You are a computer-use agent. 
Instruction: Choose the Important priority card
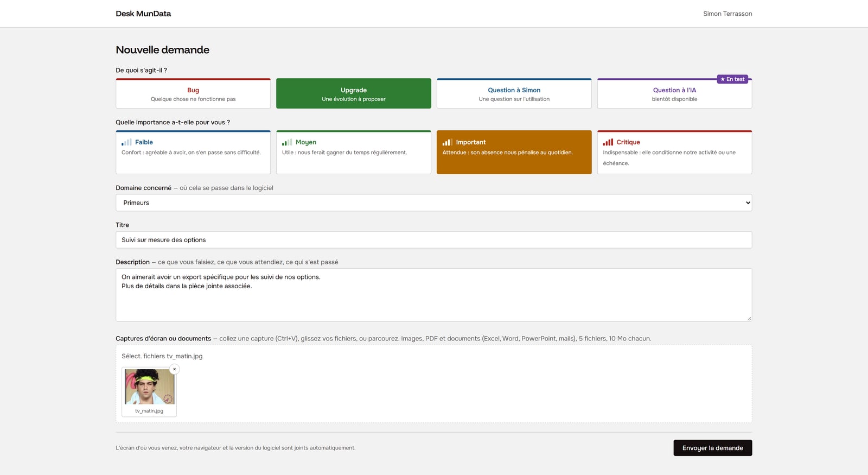[514, 152]
